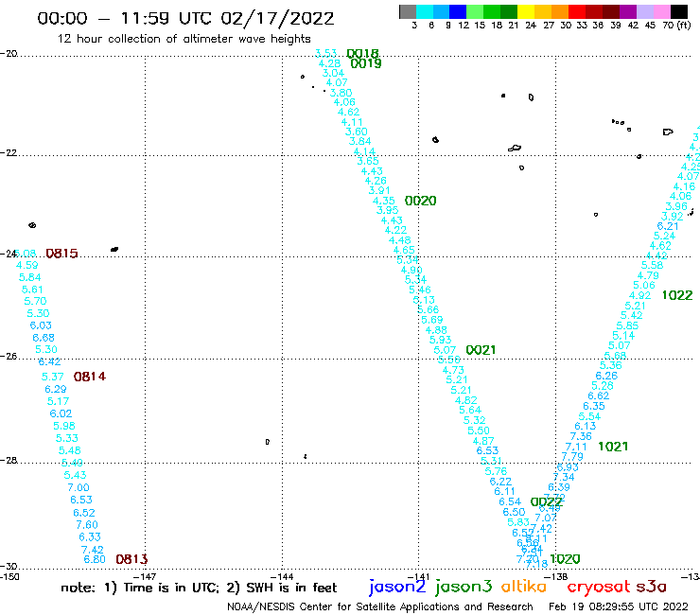Click the green time label 1020
700x615 pixels.
(x=565, y=559)
